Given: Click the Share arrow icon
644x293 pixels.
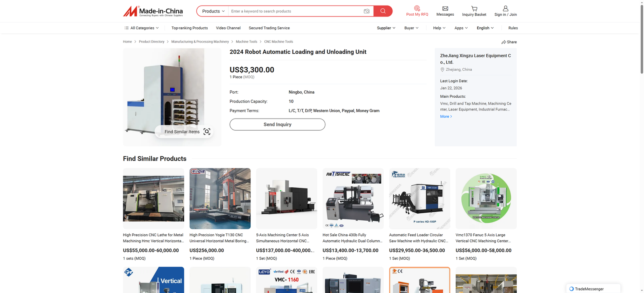Looking at the screenshot, I should tap(504, 42).
